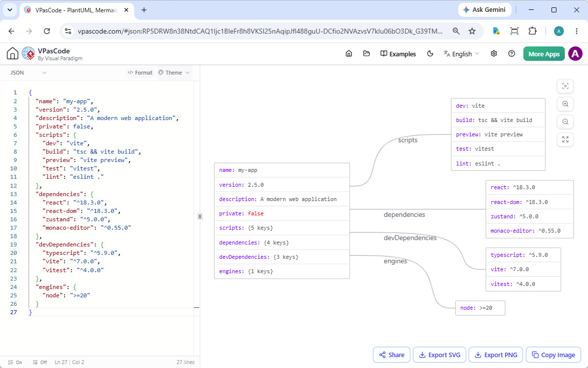Open a new browser tab
The width and height of the screenshot is (588, 368).
tap(144, 10)
